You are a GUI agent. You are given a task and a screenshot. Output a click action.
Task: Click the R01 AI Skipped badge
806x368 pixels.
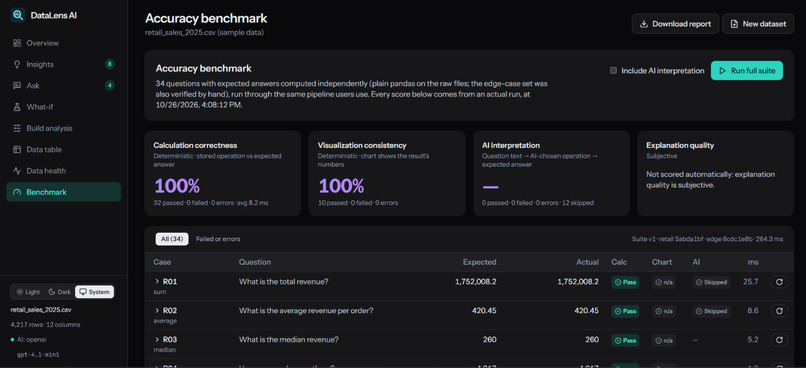tap(711, 282)
